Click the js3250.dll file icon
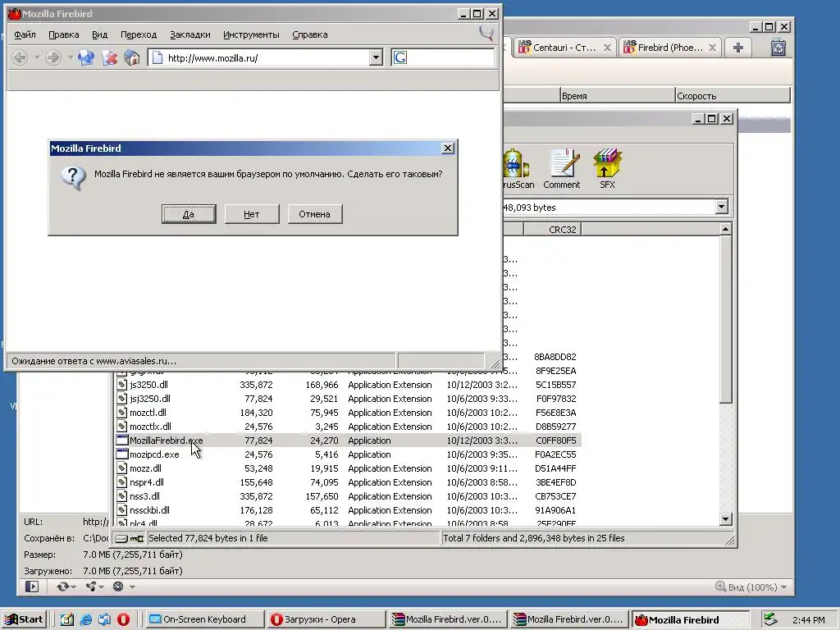The image size is (840, 630). [122, 385]
